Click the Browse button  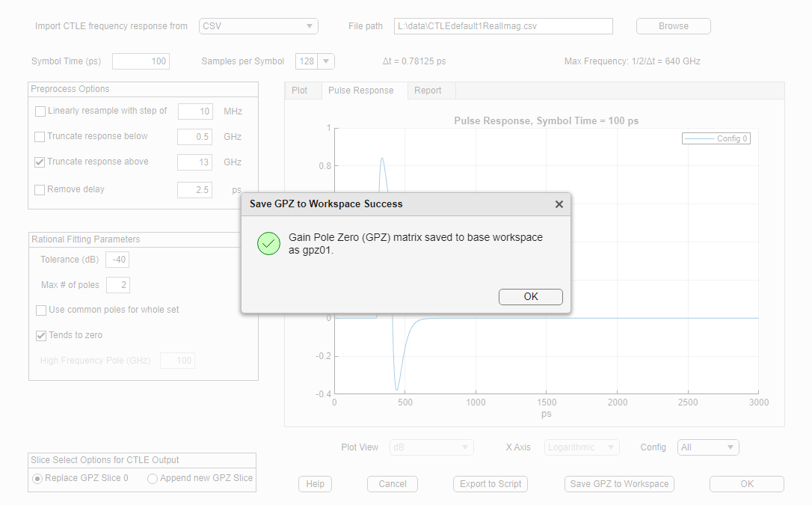pos(673,26)
